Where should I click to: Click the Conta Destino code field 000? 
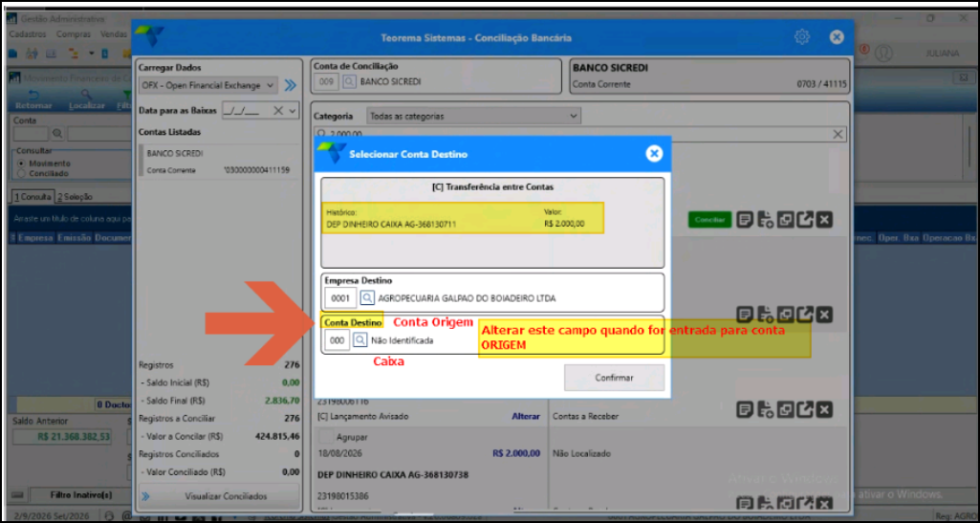pyautogui.click(x=338, y=340)
